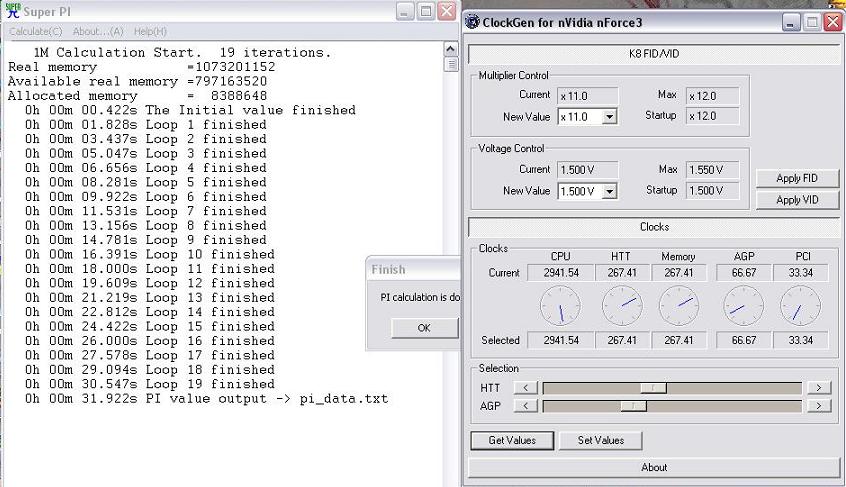This screenshot has height=487, width=846.
Task: Click the Super PI scrollbar thumb
Action: coord(451,64)
